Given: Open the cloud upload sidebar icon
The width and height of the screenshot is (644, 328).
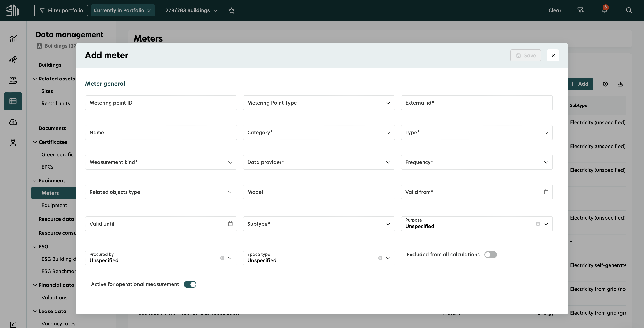Looking at the screenshot, I should coord(13,122).
